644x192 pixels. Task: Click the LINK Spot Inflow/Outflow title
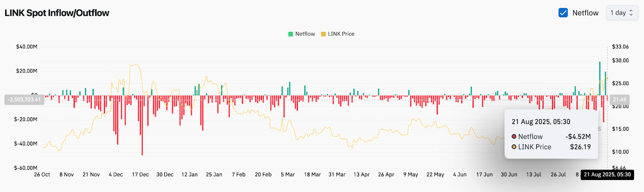(x=57, y=13)
